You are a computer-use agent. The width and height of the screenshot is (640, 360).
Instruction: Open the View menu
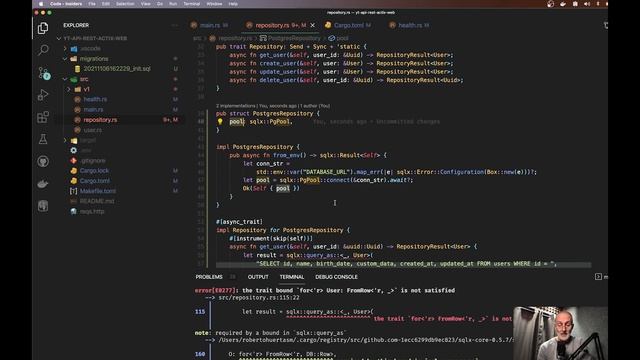tap(145, 4)
